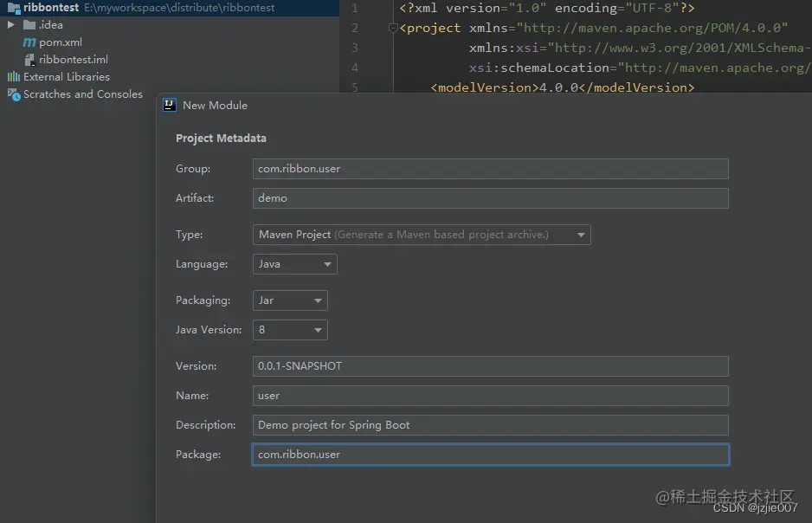Click the External Libraries icon
Image resolution: width=812 pixels, height=523 pixels.
[14, 77]
